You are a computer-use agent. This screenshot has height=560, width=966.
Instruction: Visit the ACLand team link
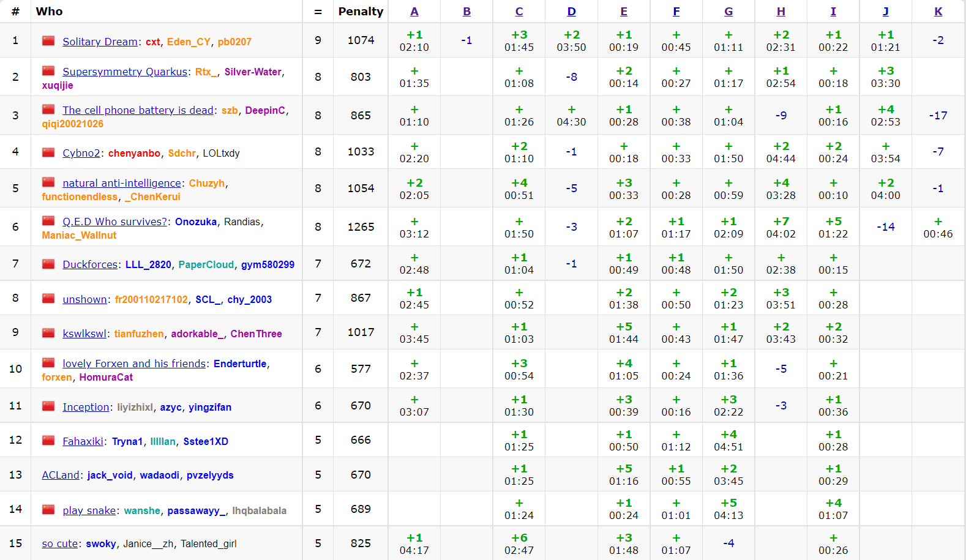61,475
